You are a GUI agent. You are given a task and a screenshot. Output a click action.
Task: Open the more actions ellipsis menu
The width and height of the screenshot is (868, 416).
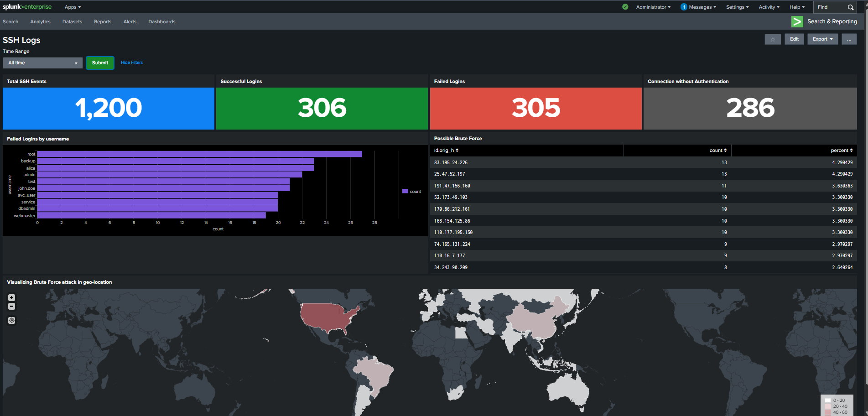(x=849, y=39)
